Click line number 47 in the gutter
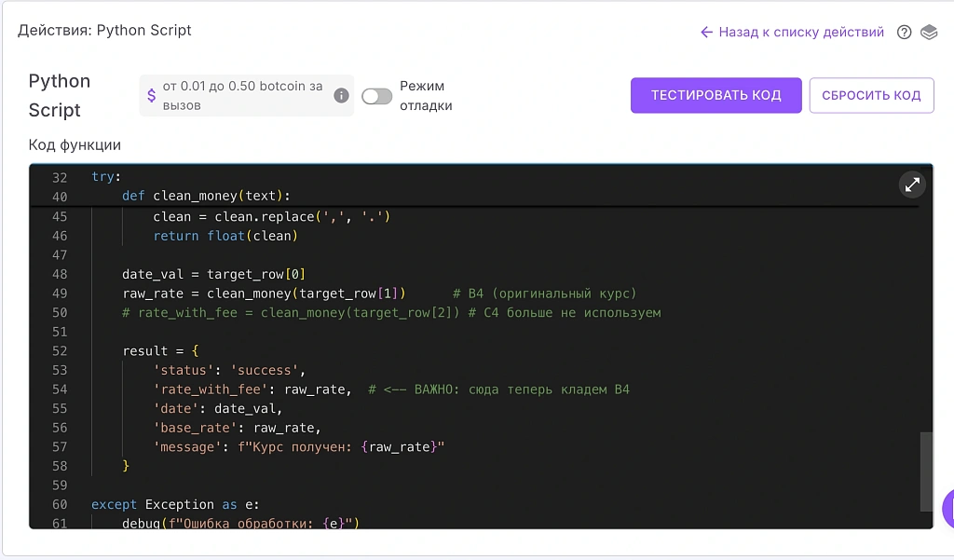This screenshot has width=954, height=560. 60,255
